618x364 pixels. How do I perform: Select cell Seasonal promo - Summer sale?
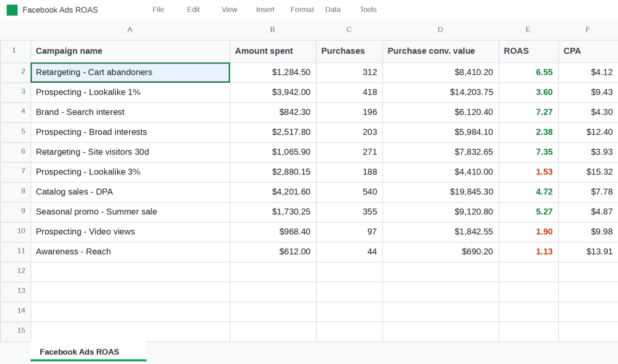click(130, 212)
